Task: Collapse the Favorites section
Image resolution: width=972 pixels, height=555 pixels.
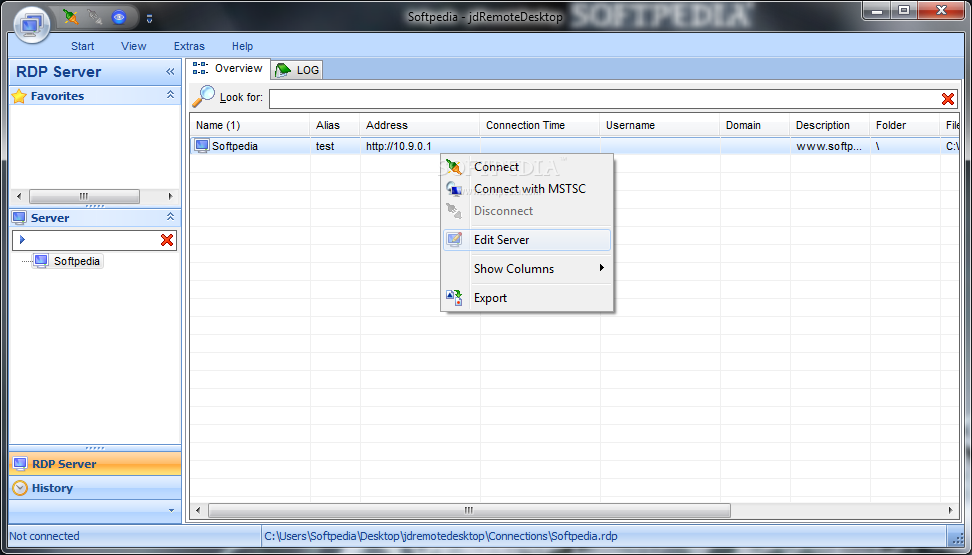Action: pyautogui.click(x=170, y=95)
